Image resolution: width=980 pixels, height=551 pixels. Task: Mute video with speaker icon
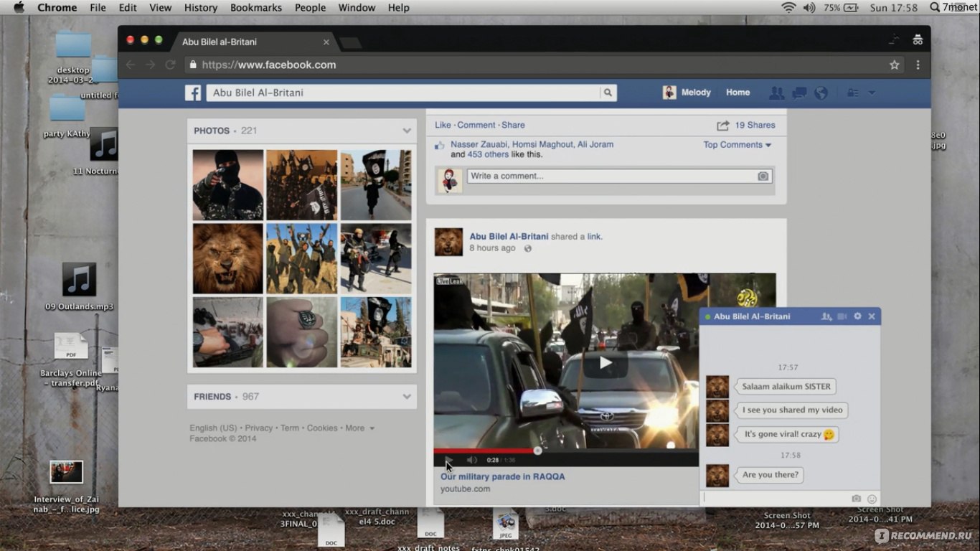[472, 460]
